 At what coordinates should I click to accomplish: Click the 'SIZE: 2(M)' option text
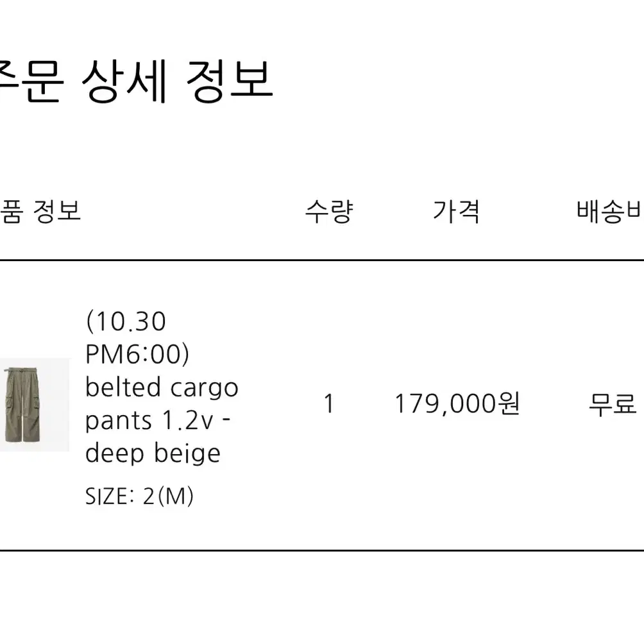(x=139, y=496)
